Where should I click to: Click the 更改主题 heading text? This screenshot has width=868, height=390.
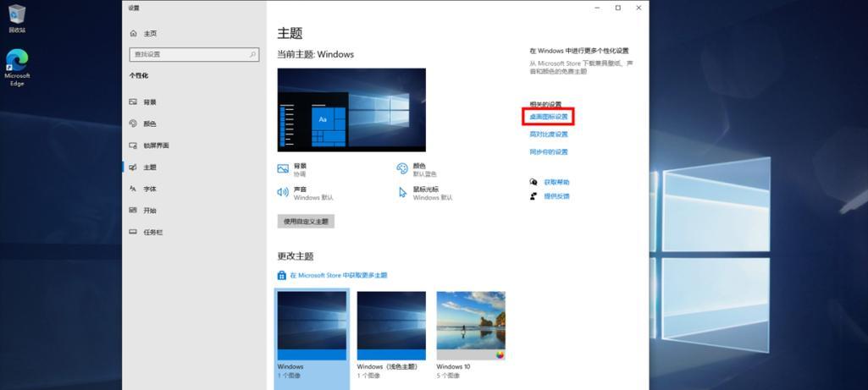(296, 256)
